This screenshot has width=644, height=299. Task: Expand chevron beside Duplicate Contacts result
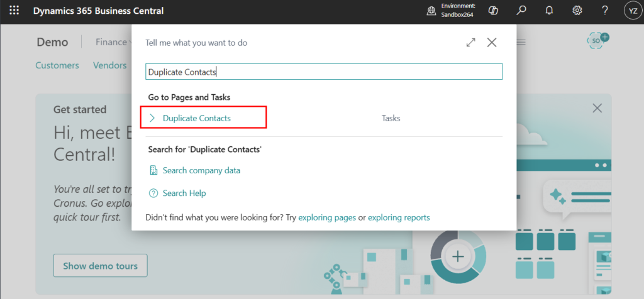[152, 118]
